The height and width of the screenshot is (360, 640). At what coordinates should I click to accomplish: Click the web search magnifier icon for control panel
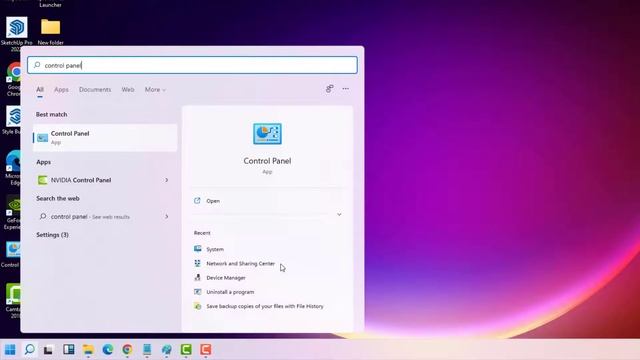click(x=43, y=216)
